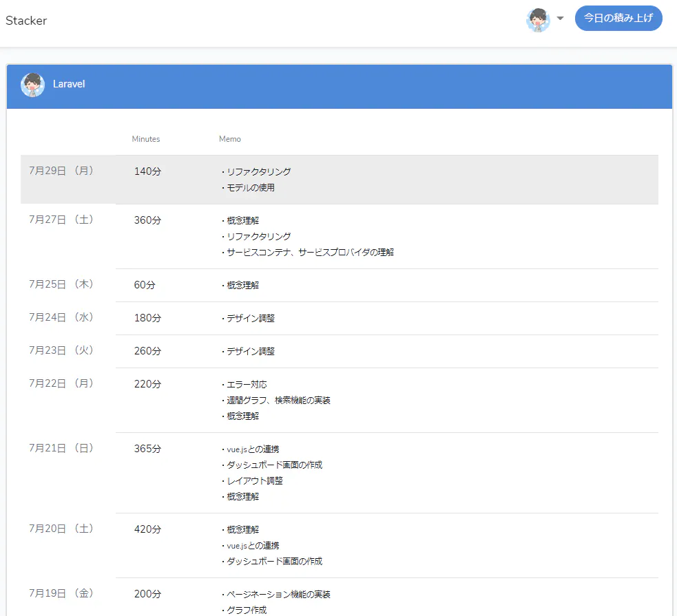Select the ページネーション機能の実装 memo
This screenshot has height=616, width=677.
click(276, 595)
